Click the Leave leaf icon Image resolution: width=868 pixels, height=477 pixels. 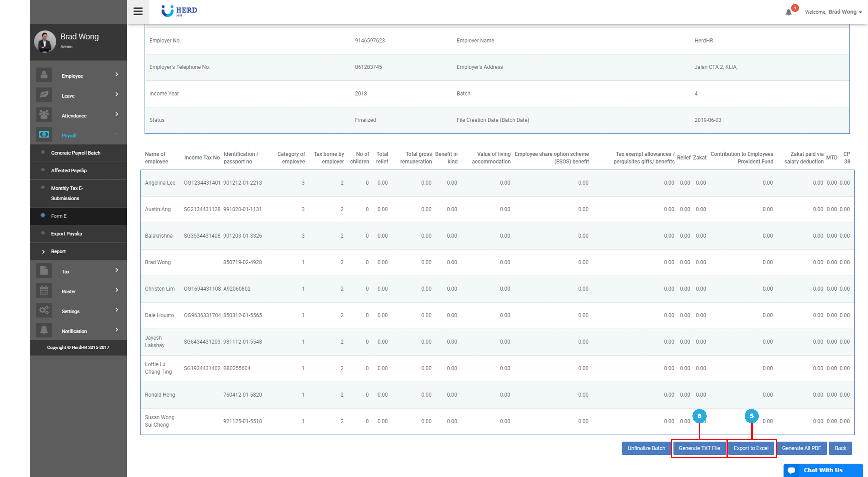[x=44, y=95]
